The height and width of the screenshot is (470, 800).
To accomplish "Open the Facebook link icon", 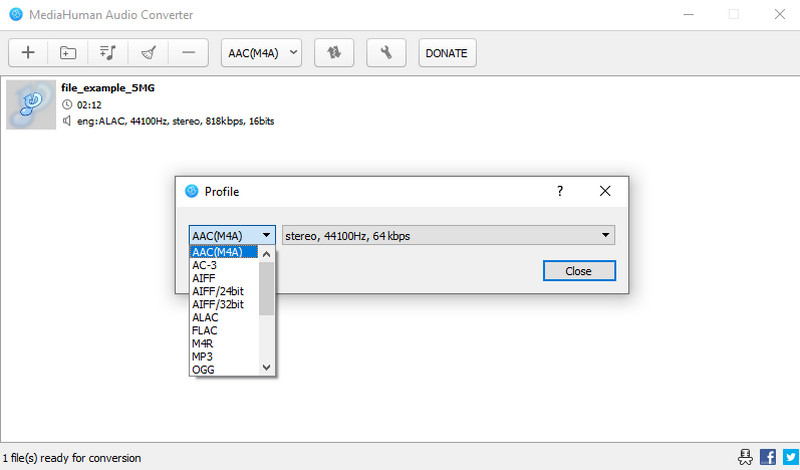I will (x=768, y=457).
